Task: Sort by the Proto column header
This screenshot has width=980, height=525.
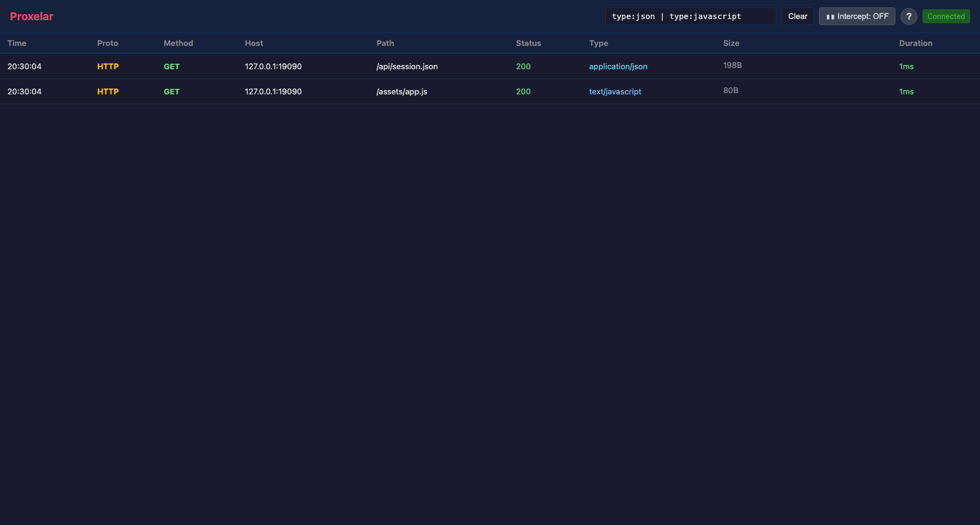Action: coord(108,43)
